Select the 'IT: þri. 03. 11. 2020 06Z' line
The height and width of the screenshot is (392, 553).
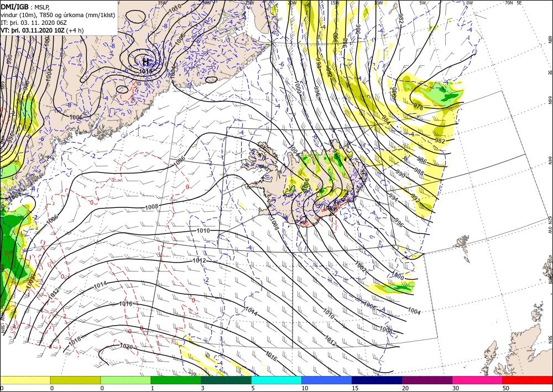click(x=34, y=23)
